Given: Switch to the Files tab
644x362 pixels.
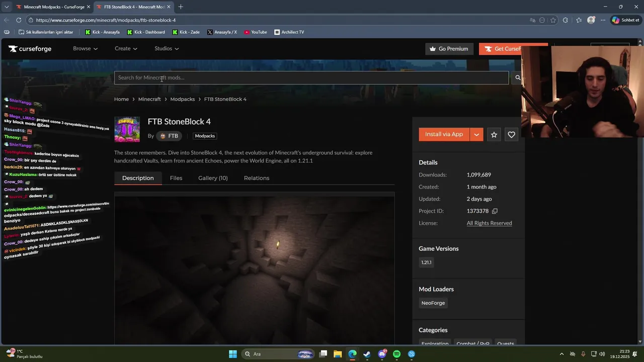Looking at the screenshot, I should (176, 178).
